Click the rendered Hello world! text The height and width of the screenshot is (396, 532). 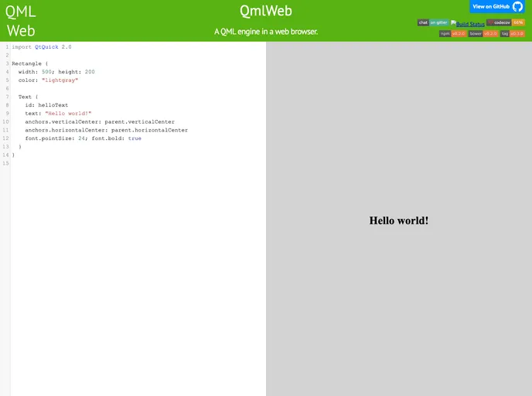point(399,220)
